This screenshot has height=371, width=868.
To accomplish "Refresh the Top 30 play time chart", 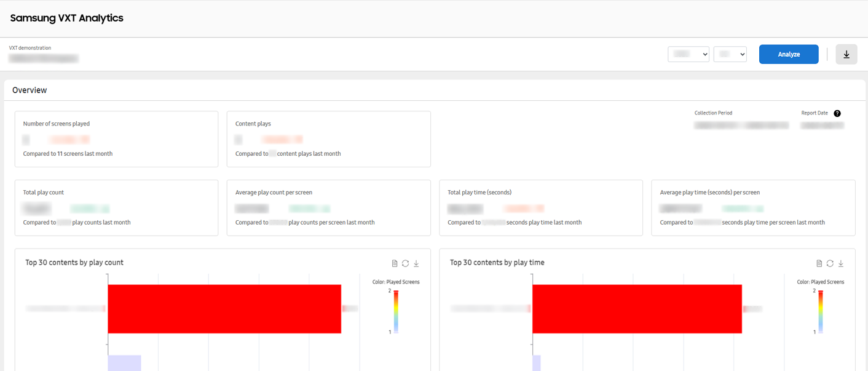I will (x=830, y=263).
